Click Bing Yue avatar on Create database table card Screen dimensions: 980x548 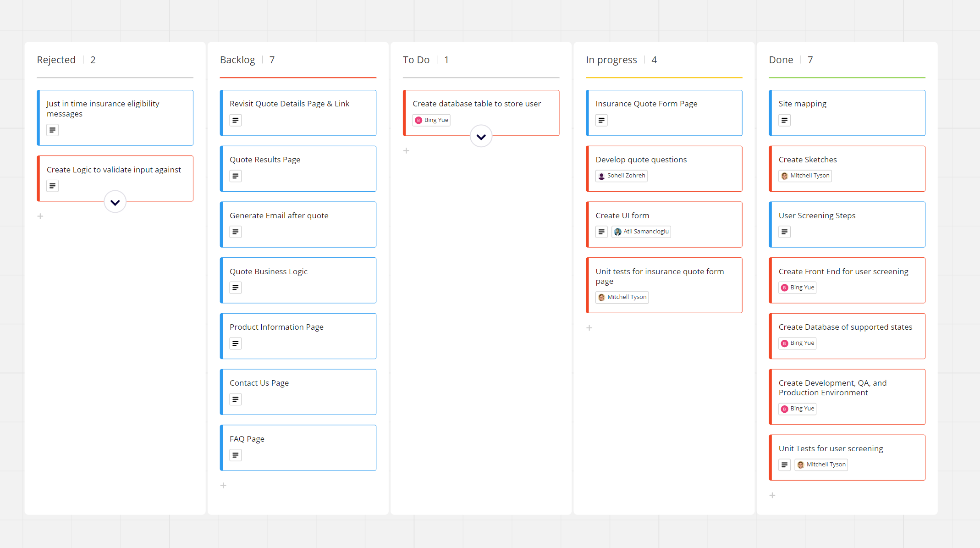tap(417, 120)
